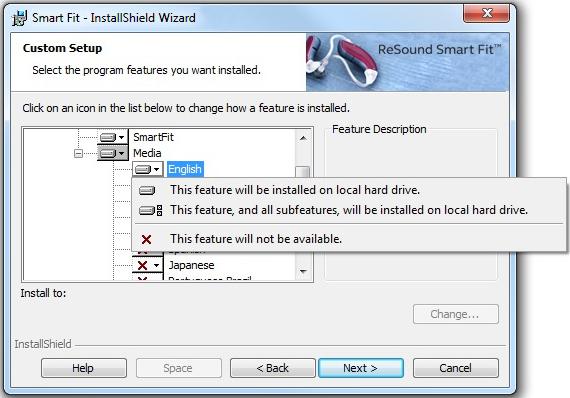Click the feature list scrollbar thumb

coord(302,172)
